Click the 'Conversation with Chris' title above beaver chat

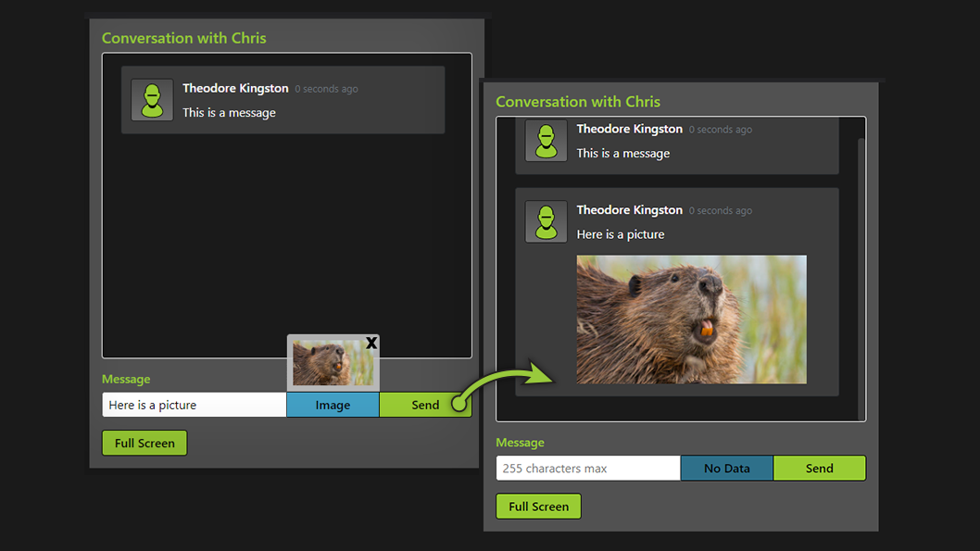click(x=578, y=102)
